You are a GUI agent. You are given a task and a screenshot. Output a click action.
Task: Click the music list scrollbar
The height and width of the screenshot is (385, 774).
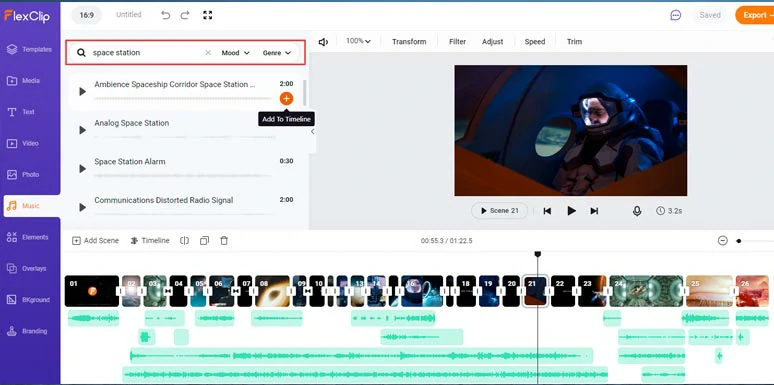(305, 92)
